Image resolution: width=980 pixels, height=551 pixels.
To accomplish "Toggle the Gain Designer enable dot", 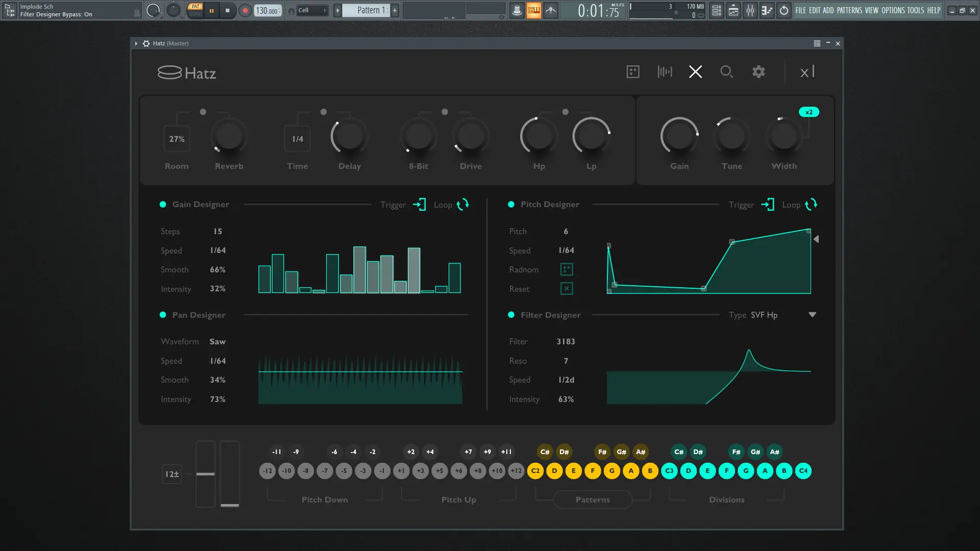I will (163, 205).
